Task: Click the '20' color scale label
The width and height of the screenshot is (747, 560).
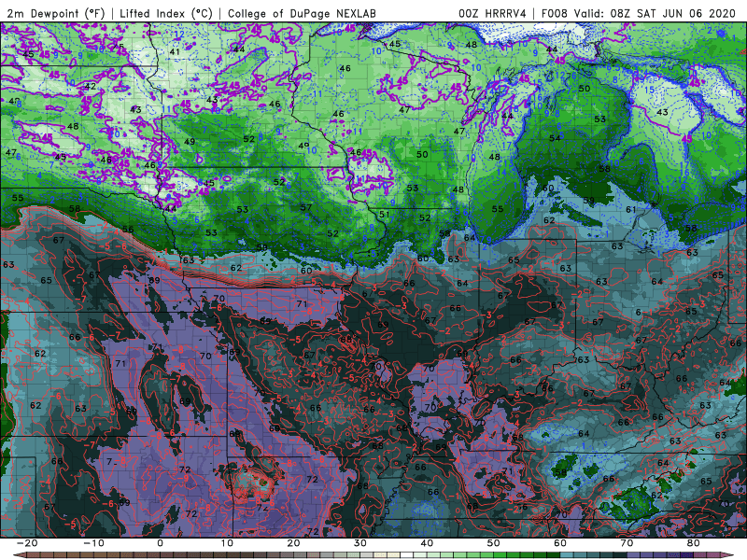Action: click(293, 543)
